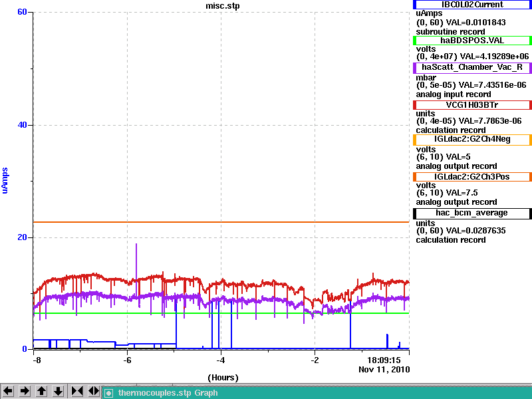This screenshot has width=532, height=399.
Task: Click the -6 label on time axis
Action: click(127, 360)
